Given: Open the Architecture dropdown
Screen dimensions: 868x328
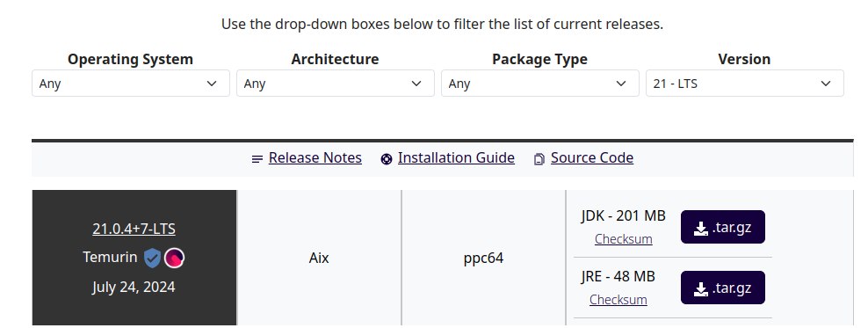Looking at the screenshot, I should click(336, 84).
